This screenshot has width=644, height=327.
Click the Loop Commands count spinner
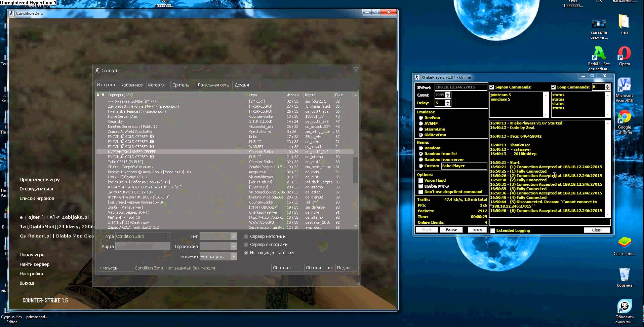coord(607,87)
